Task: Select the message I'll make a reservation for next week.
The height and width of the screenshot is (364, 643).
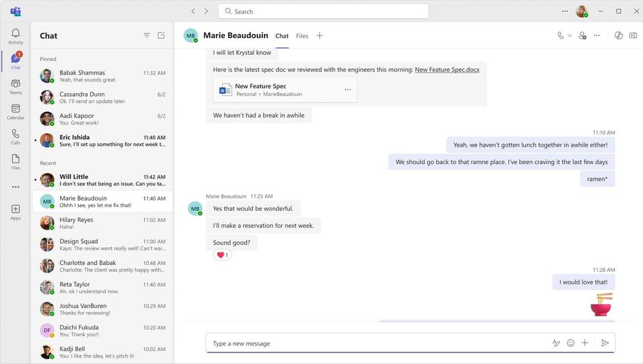Action: click(263, 226)
